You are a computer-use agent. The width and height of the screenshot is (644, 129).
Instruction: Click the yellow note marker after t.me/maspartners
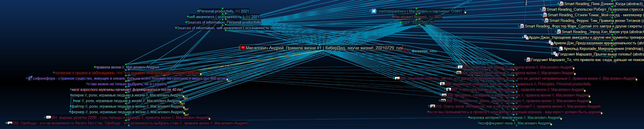coord(465,12)
